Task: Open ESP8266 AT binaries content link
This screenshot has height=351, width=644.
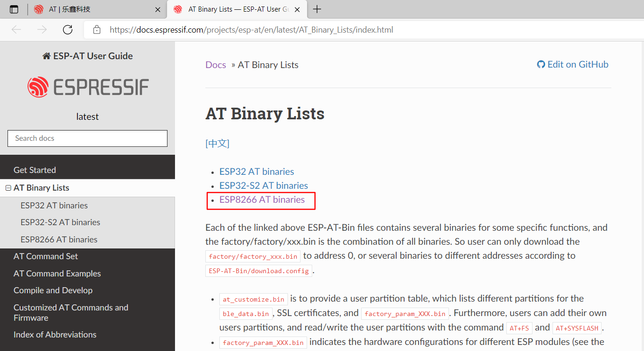Action: [262, 200]
